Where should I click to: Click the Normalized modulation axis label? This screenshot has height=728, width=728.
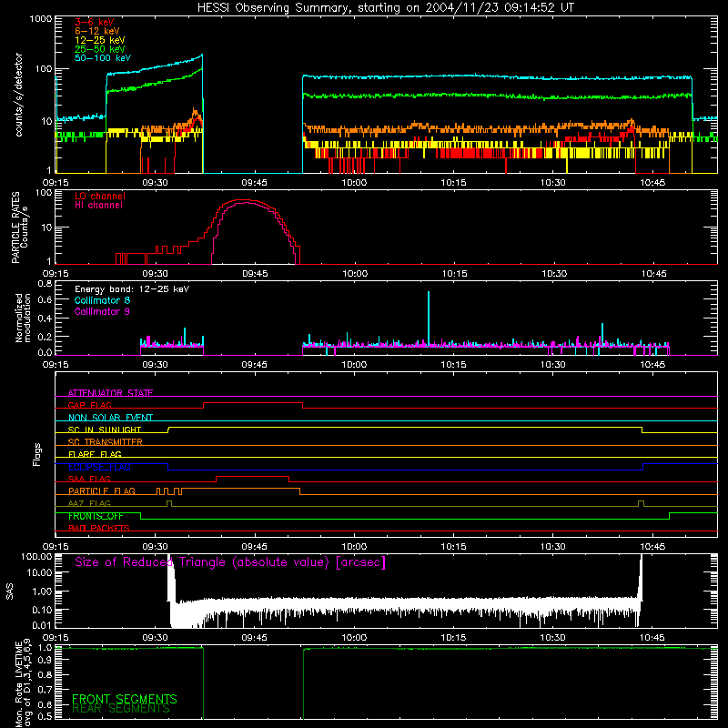pos(22,318)
